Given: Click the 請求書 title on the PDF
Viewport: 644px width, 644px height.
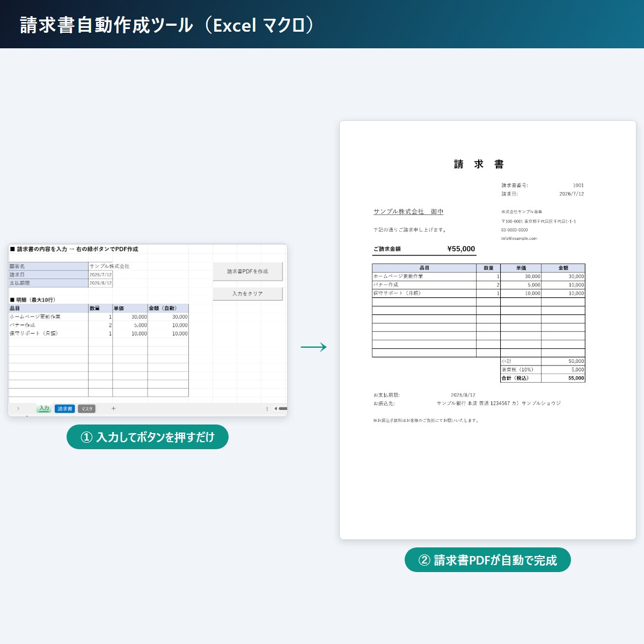Looking at the screenshot, I should (x=479, y=164).
